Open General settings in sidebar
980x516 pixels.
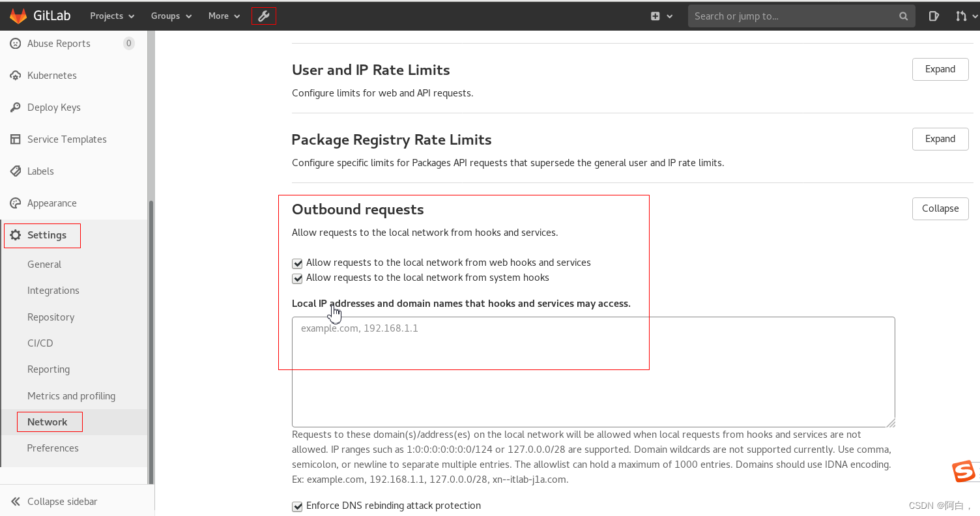(44, 265)
